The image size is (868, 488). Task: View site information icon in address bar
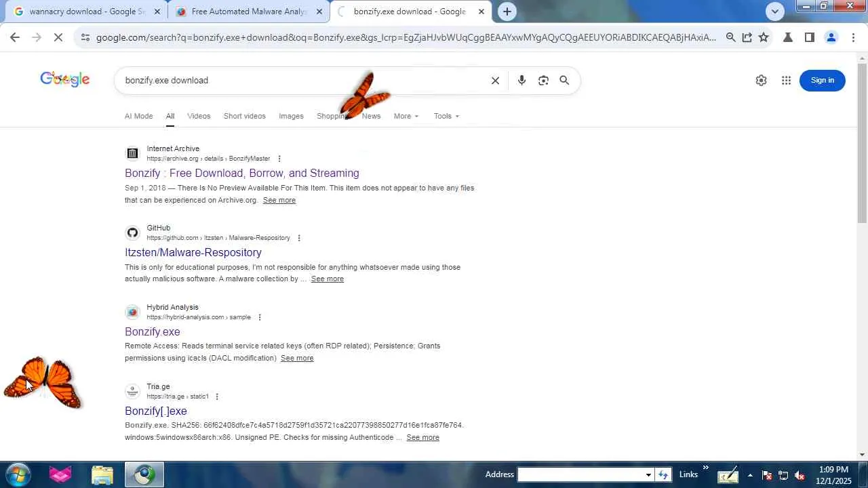coord(85,38)
